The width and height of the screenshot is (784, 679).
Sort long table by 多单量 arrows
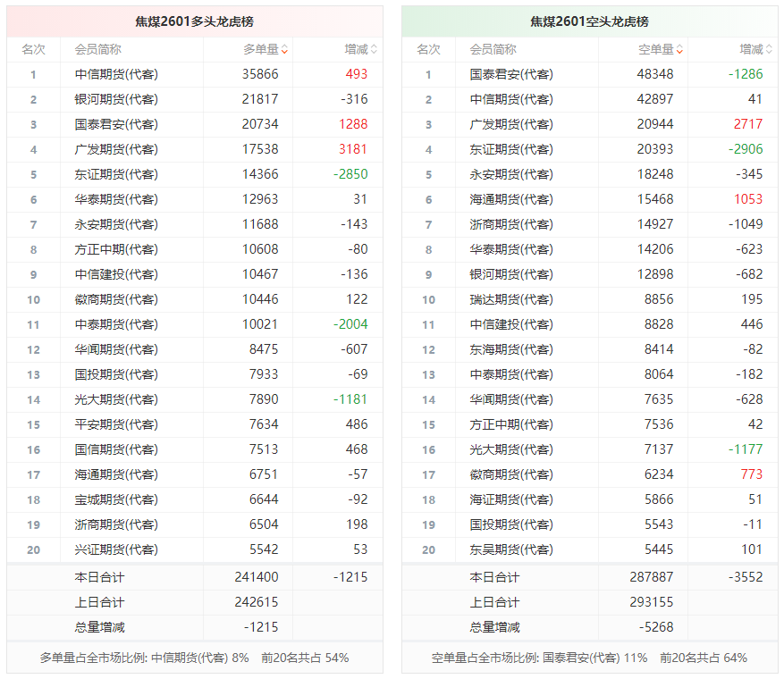pyautogui.click(x=284, y=49)
